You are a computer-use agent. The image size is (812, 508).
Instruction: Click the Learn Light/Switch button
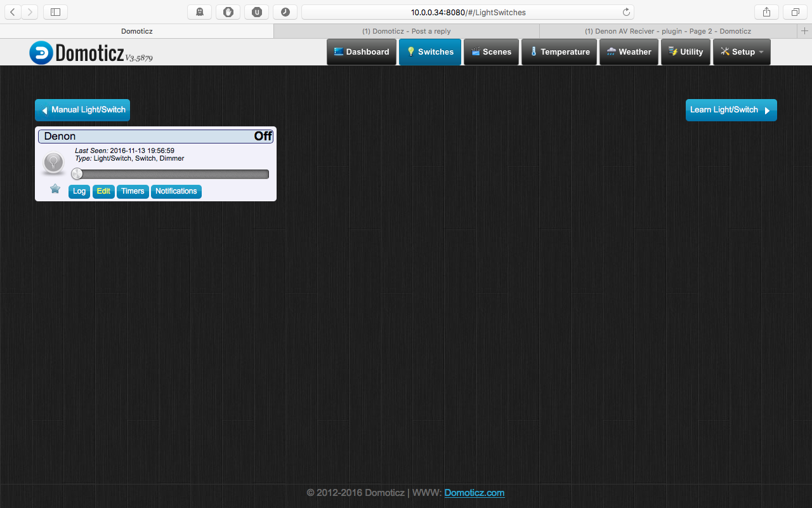pyautogui.click(x=731, y=110)
